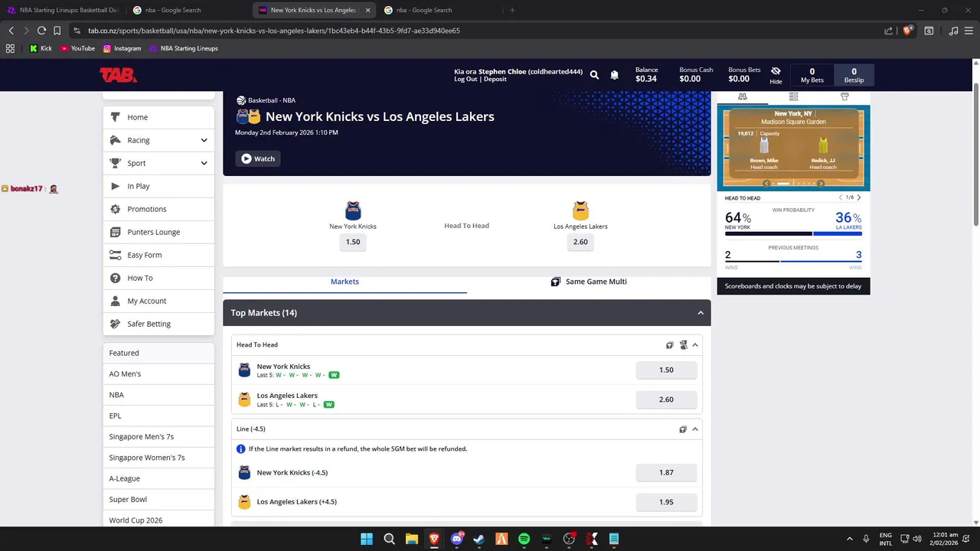
Task: Pick New York Knicks (-4.5) at 1.87
Action: 666,473
